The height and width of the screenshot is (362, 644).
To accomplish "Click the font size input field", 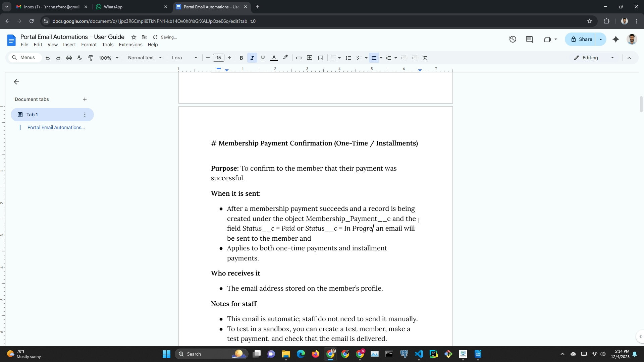I will click(218, 58).
